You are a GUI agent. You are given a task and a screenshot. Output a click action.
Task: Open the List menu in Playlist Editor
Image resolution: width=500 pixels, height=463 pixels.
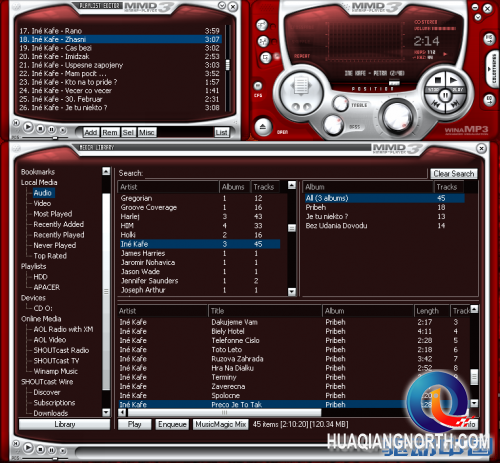pos(221,133)
